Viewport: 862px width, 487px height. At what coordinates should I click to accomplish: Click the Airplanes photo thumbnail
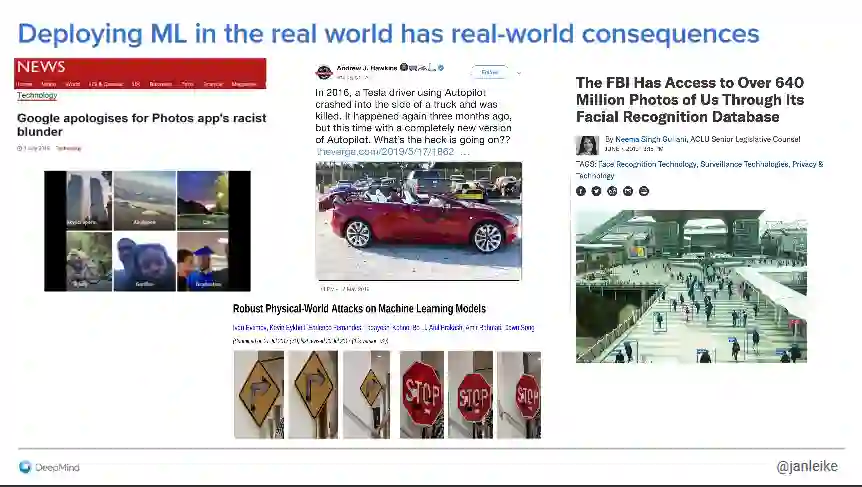[145, 201]
